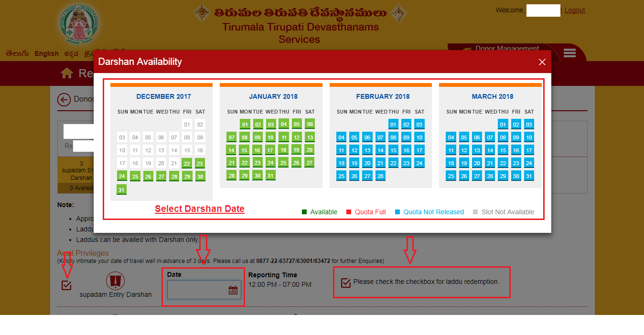Click the home icon in red bar

tap(67, 73)
